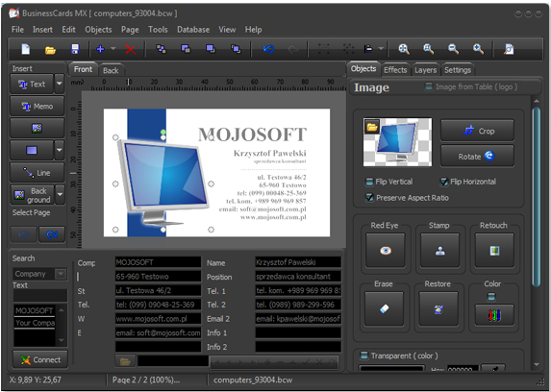Viewport: 551px width, 392px height.
Task: Select the Stamp tool
Action: [440, 251]
